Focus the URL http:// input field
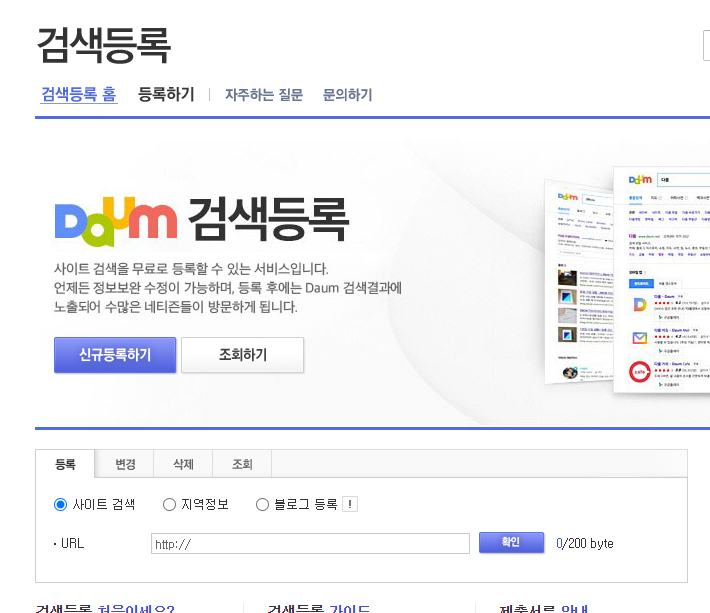This screenshot has height=613, width=710. [310, 543]
